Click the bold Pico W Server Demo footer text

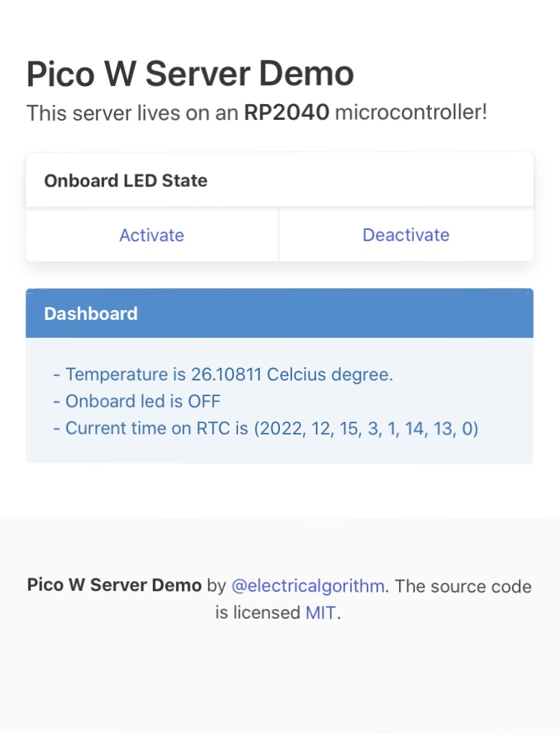pyautogui.click(x=115, y=585)
